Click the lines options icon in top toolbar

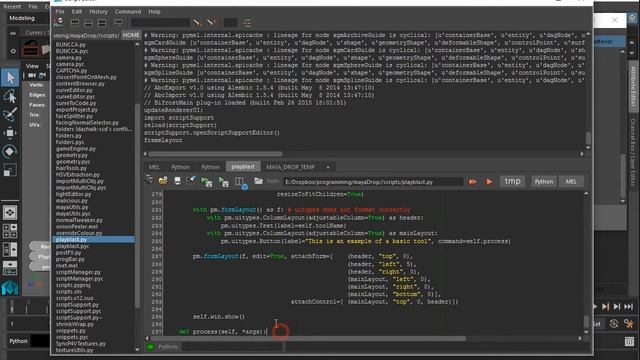247,23
